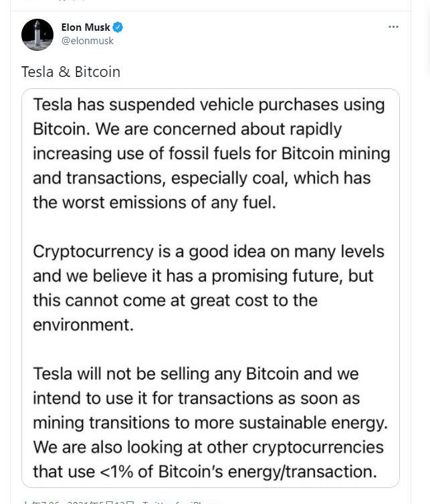Open the three-dot more options menu

click(393, 27)
